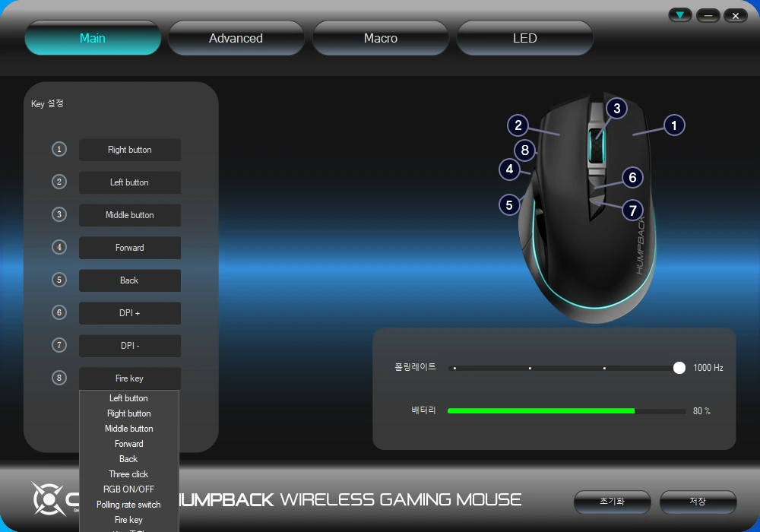Click mouse diagram marker 5
760x532 pixels.
coord(509,205)
